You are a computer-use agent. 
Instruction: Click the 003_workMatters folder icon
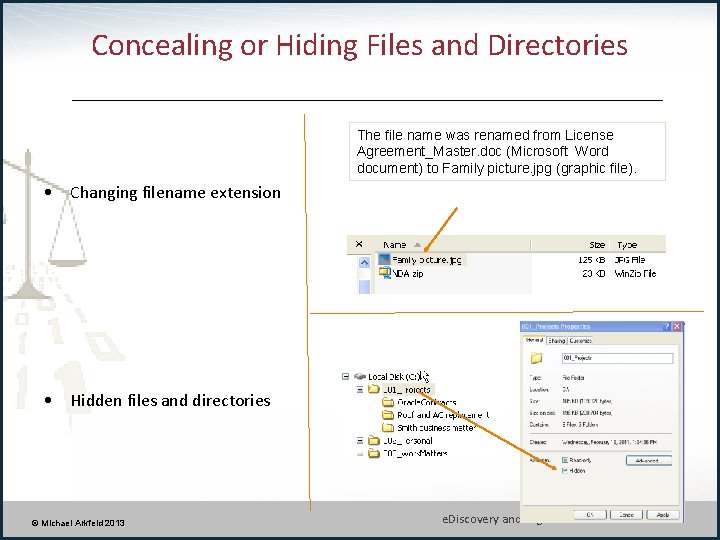[x=374, y=454]
